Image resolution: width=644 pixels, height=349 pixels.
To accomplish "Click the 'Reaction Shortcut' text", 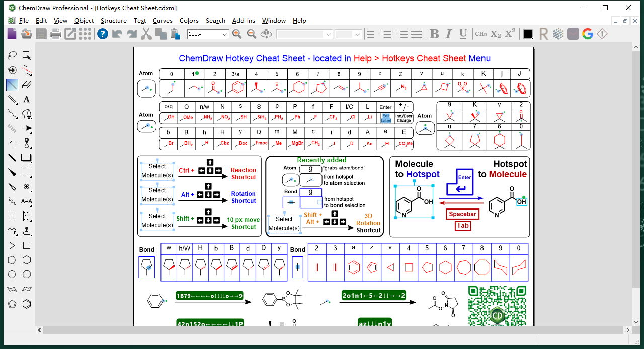I will 244,174.
